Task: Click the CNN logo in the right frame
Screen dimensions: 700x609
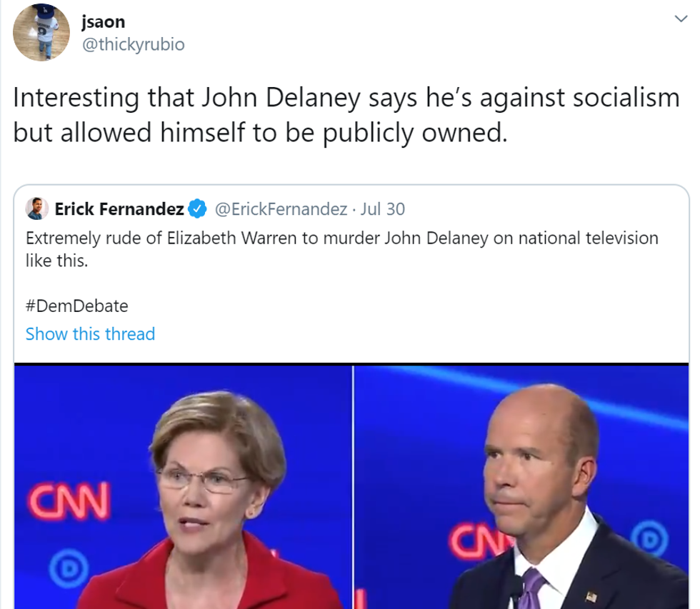Action: [469, 543]
